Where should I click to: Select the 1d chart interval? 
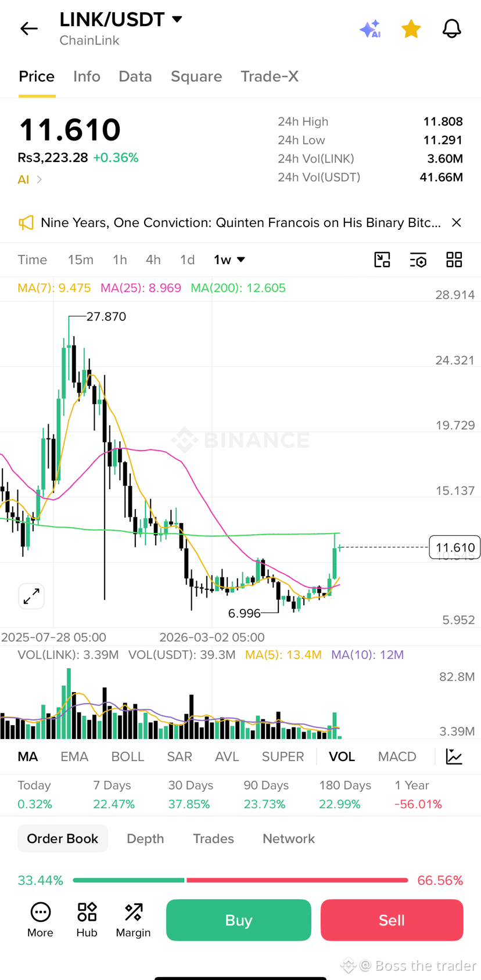pos(187,260)
